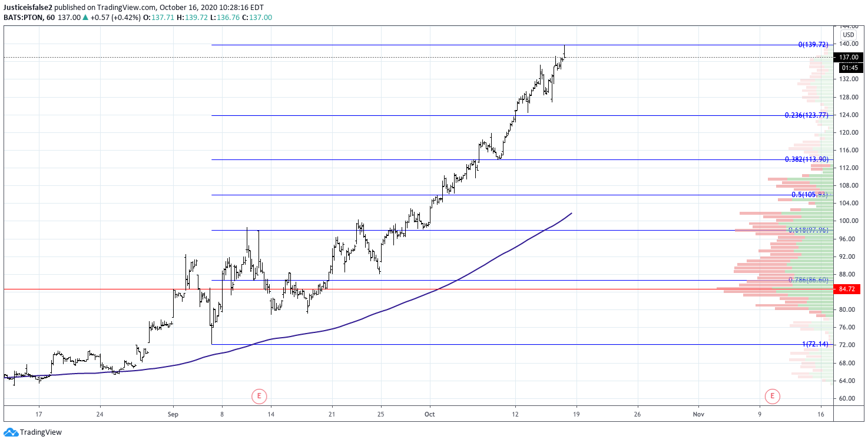This screenshot has width=868, height=443.
Task: Click the red 84.72 price tag
Action: pos(847,289)
